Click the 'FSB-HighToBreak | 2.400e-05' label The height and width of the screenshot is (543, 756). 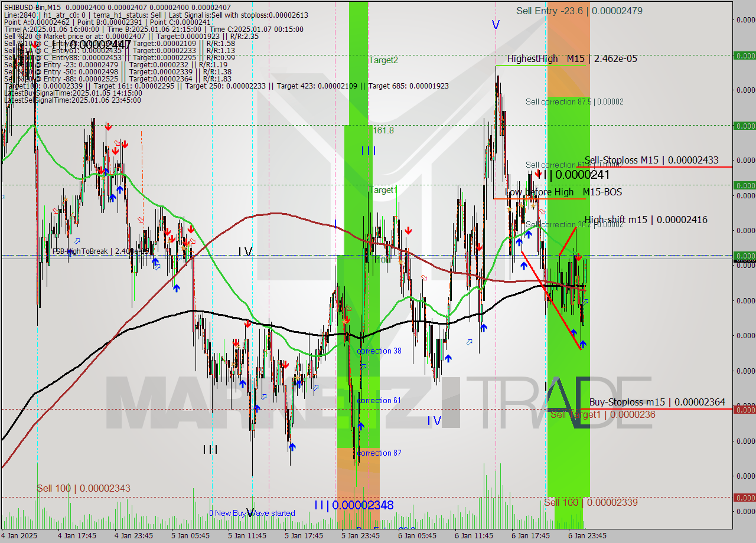click(x=100, y=251)
